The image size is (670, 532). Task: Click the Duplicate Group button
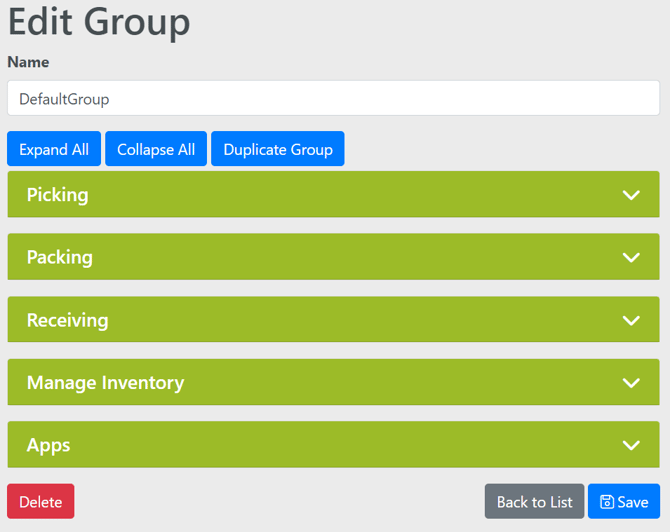277,149
